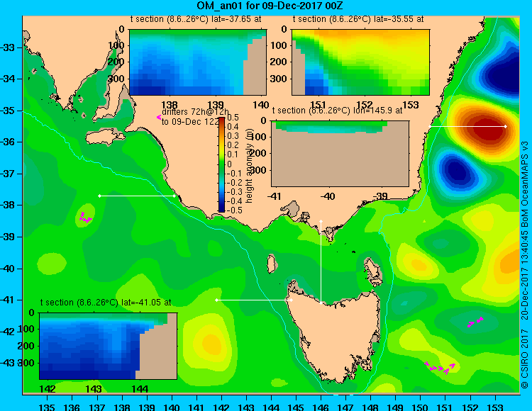Click the 'drifters 72h@12h' legend text
Screen dimensions: 532x411
(195, 112)
